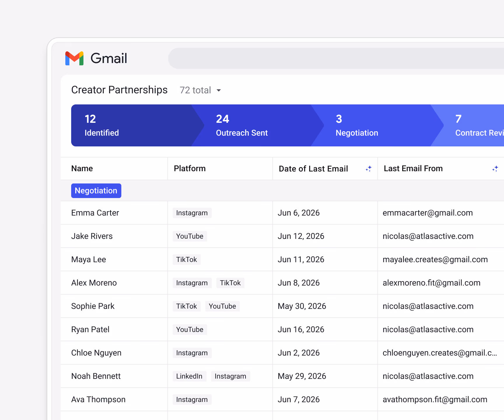This screenshot has height=420, width=504.
Task: Click Alex Moreno's TikTok tag
Action: [230, 283]
